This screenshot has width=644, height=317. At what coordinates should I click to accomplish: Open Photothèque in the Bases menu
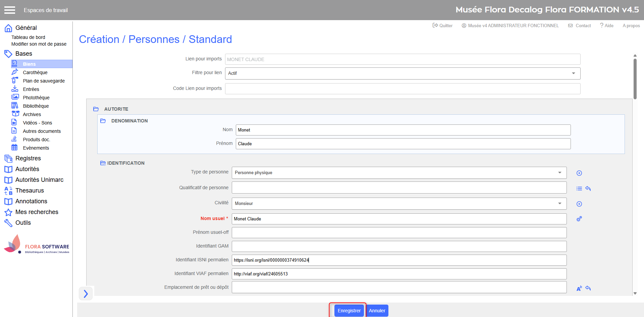point(36,98)
